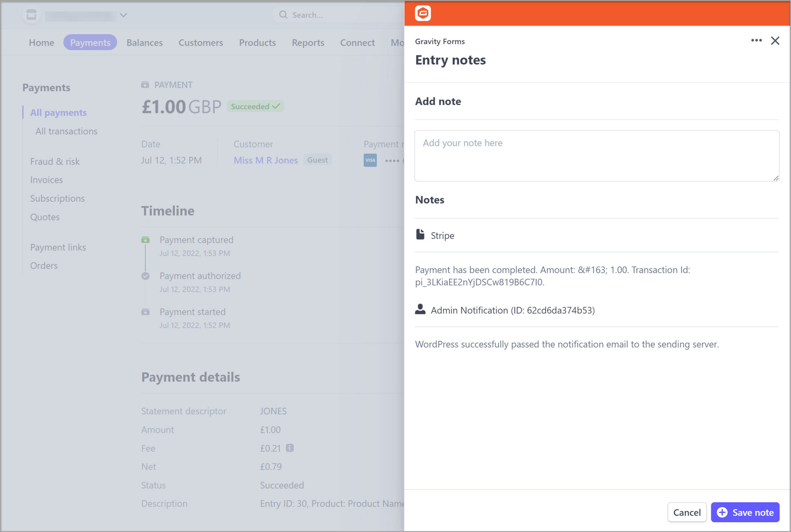Click the Miss M R Jones customer link
This screenshot has width=791, height=532.
266,160
